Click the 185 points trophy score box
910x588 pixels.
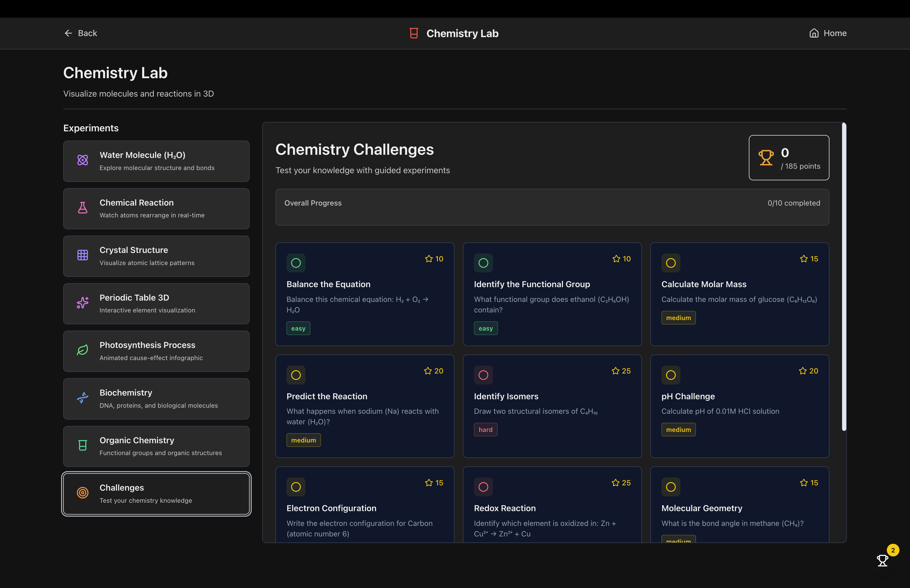pos(789,158)
